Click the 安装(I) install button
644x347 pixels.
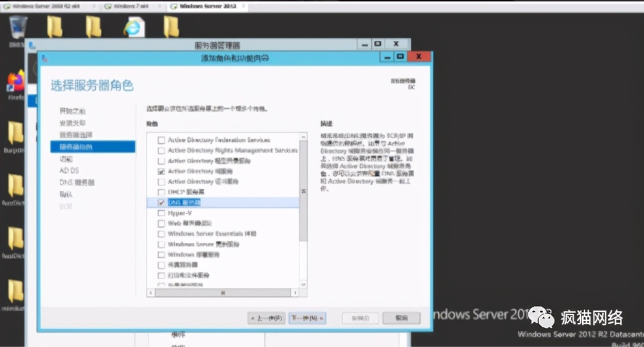pos(361,318)
